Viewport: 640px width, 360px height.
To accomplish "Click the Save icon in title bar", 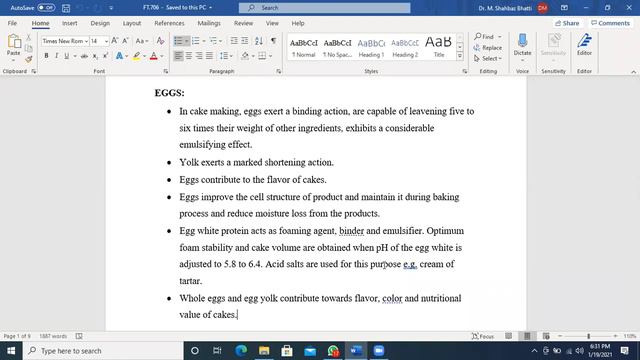I will 66,8.
